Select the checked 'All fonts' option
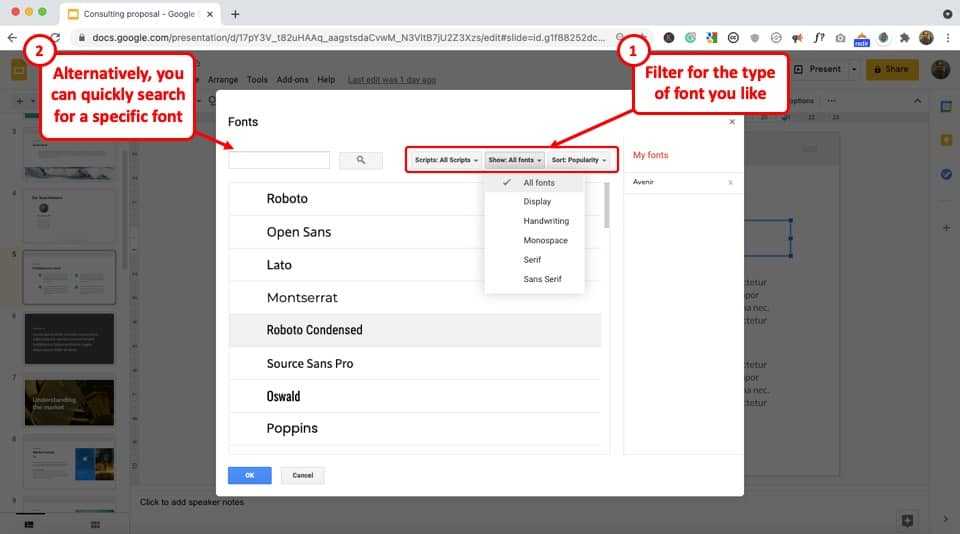 click(x=538, y=183)
